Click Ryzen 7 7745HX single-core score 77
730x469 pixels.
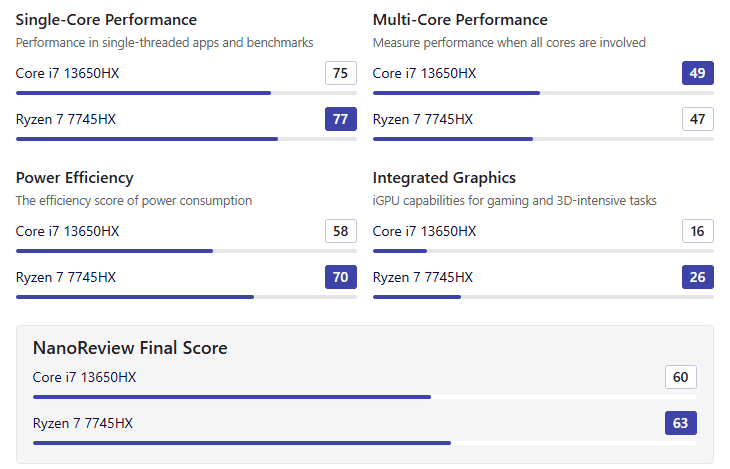pos(340,120)
